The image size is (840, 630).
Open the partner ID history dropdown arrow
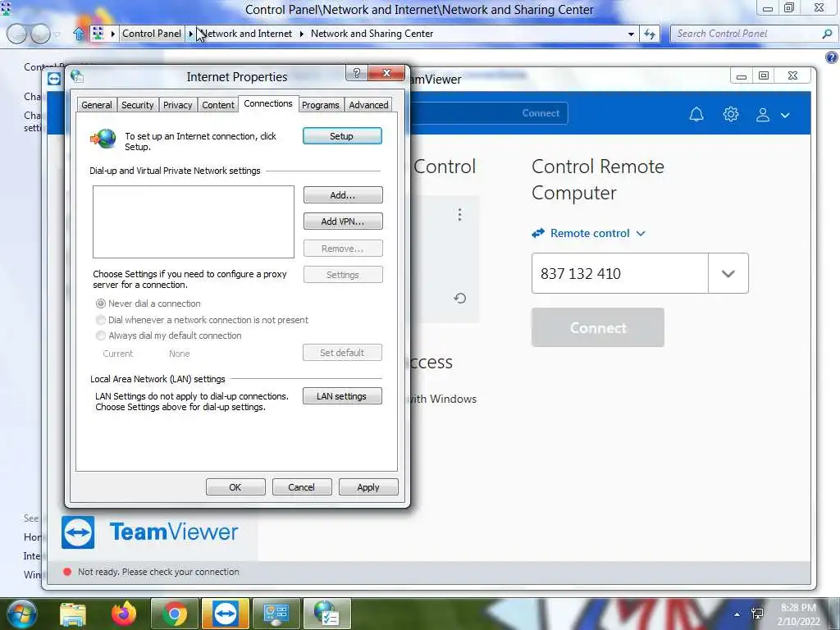pos(728,273)
